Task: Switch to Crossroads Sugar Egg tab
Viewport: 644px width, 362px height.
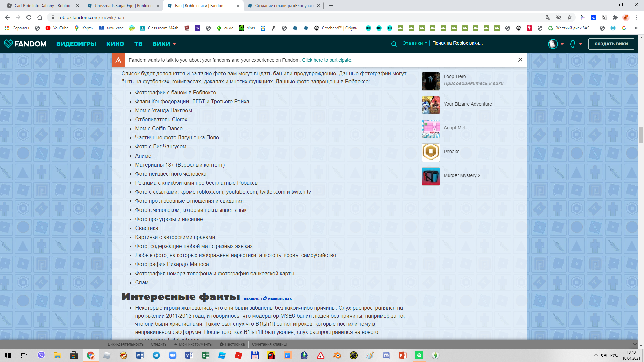Action: (123, 6)
